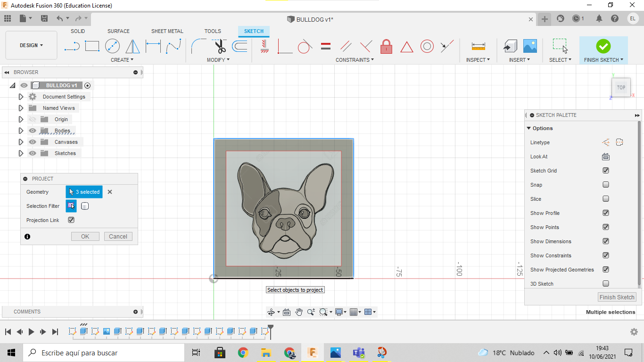Apply the Concentric constraint icon
Image resolution: width=644 pixels, height=362 pixels.
click(x=427, y=46)
